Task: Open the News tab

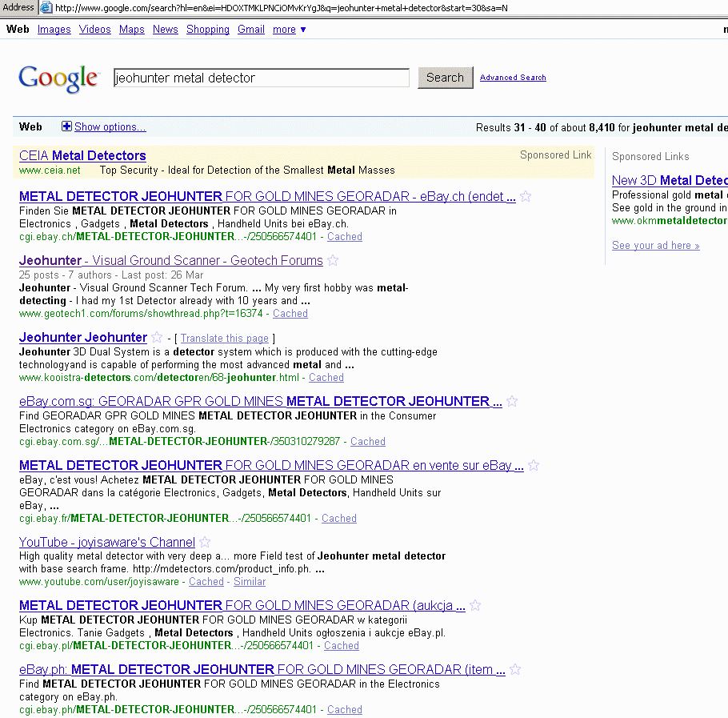Action: point(166,30)
